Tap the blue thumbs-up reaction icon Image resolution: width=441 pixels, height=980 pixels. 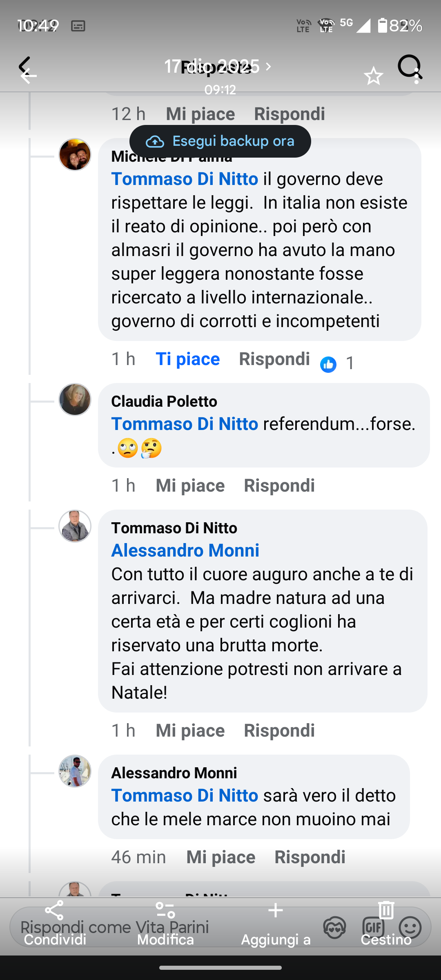point(328,364)
